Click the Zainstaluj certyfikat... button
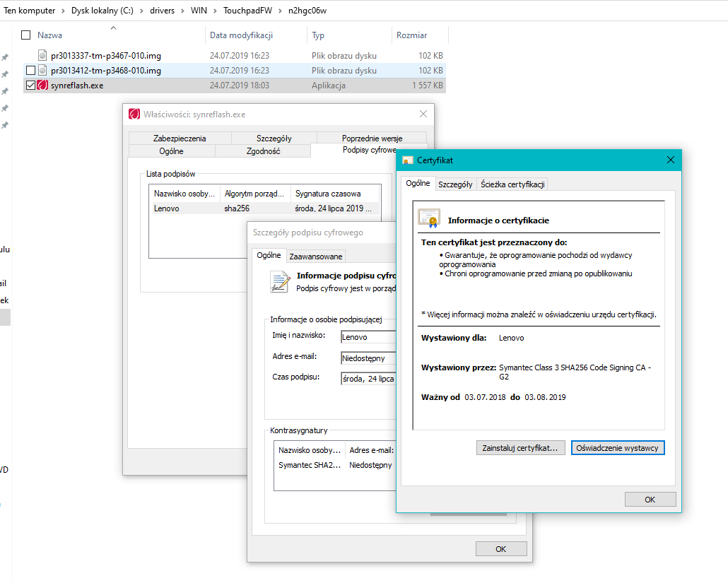728x583 pixels. click(520, 448)
